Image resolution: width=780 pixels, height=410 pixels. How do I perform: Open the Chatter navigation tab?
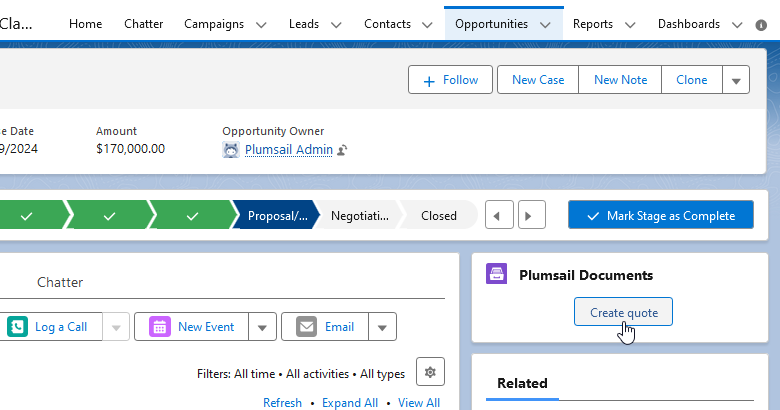[143, 24]
